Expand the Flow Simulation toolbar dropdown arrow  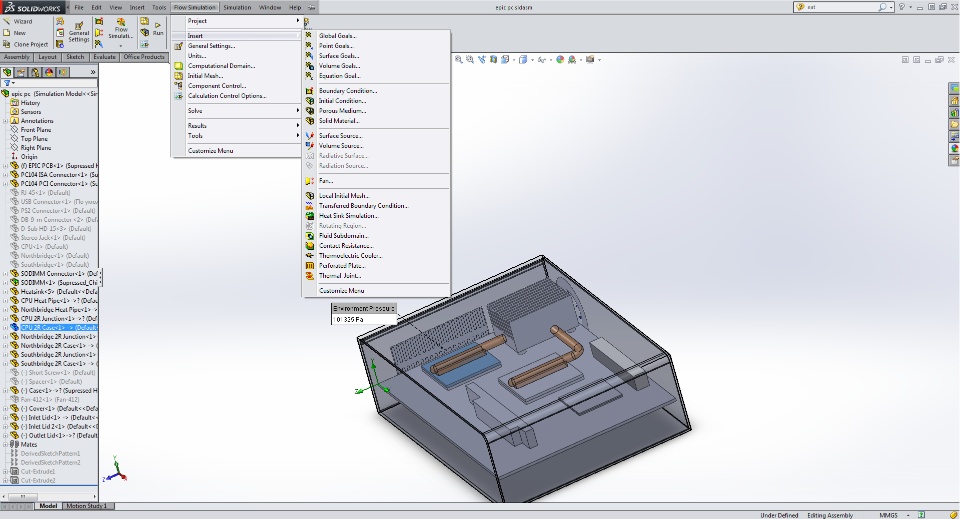point(121,46)
